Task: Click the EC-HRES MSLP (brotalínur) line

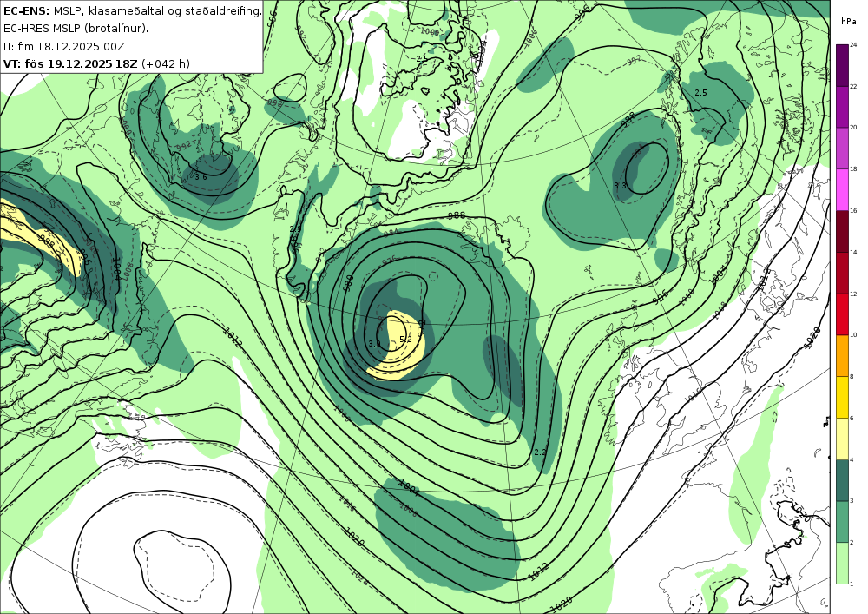Action: pos(76,29)
